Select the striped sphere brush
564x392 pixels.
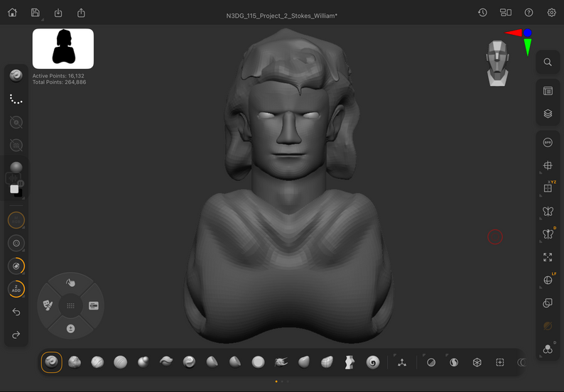tap(121, 362)
